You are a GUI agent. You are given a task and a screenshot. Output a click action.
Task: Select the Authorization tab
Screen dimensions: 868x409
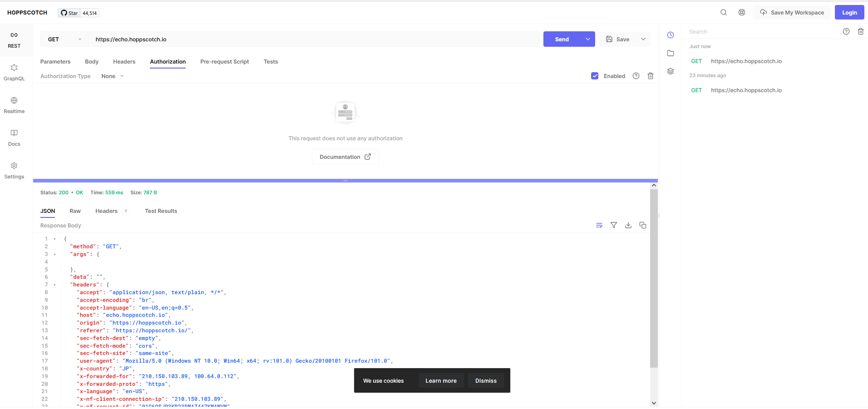click(x=168, y=62)
